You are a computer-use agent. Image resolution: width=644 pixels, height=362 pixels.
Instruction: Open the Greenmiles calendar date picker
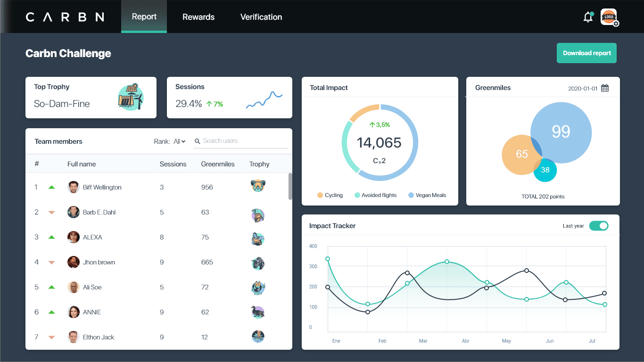click(605, 88)
